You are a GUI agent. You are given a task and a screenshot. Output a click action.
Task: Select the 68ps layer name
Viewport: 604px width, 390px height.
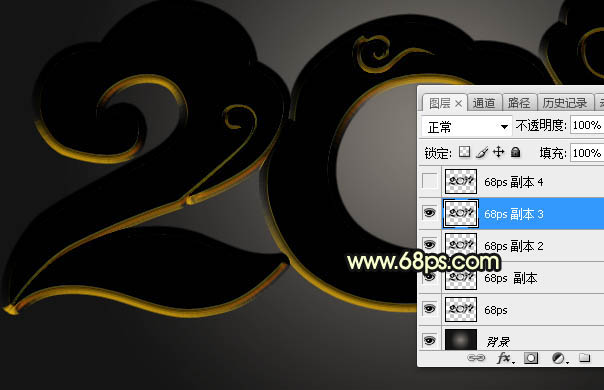(496, 310)
